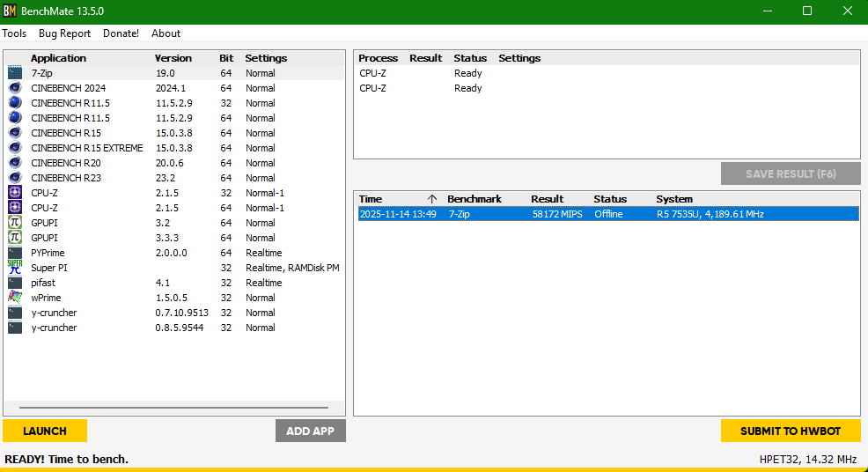
Task: Click the BenchMate logo in title bar
Action: (x=11, y=11)
